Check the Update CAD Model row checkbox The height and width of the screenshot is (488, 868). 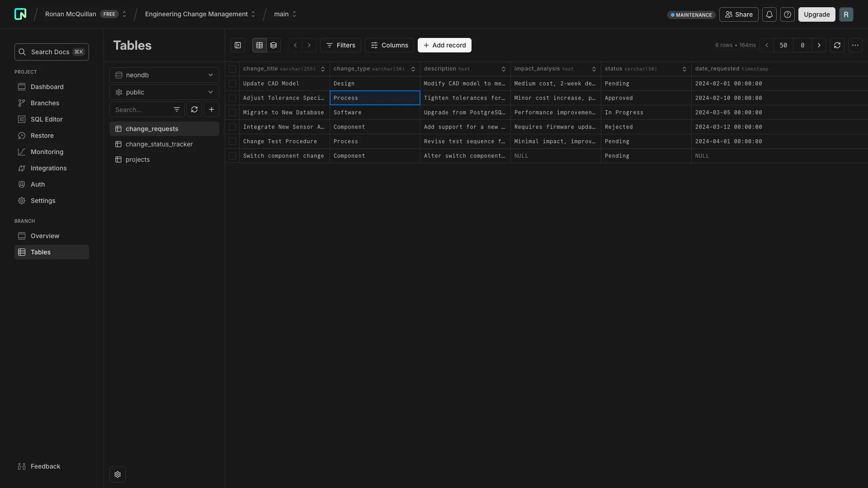tap(232, 84)
